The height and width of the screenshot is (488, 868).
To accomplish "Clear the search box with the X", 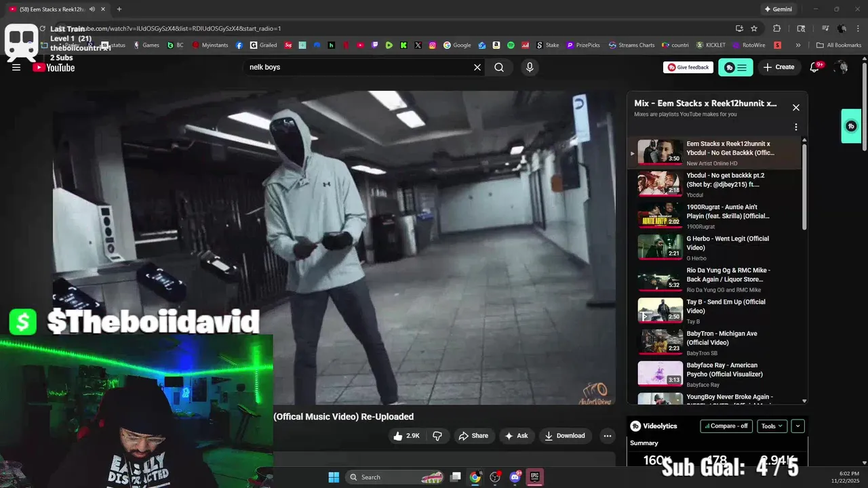I will click(477, 67).
